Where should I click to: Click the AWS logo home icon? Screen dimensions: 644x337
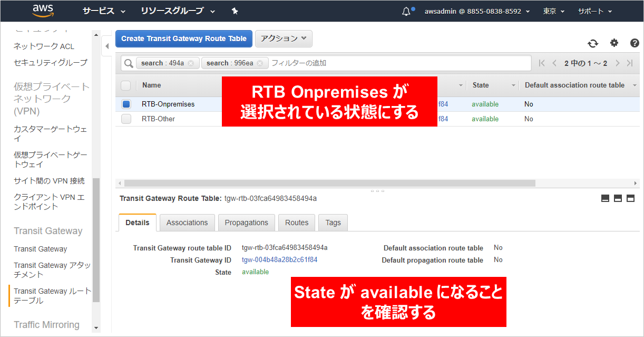tap(43, 11)
